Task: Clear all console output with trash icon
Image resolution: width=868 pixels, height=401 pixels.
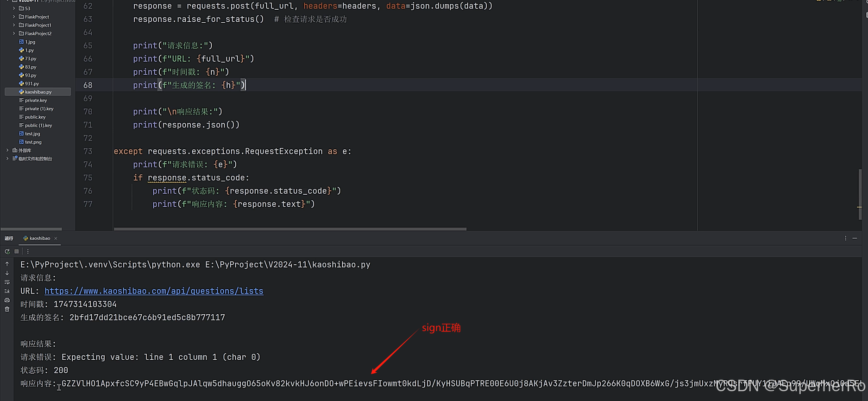Action: (7, 309)
